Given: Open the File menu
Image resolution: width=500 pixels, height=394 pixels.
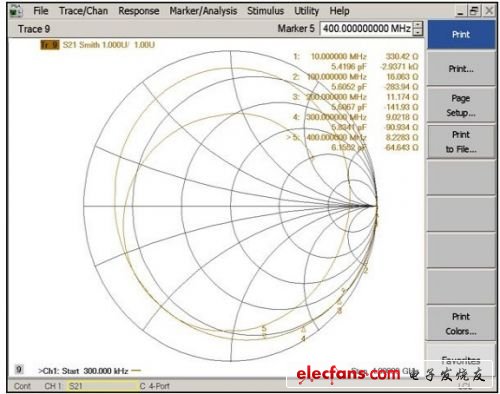Looking at the screenshot, I should pos(41,11).
